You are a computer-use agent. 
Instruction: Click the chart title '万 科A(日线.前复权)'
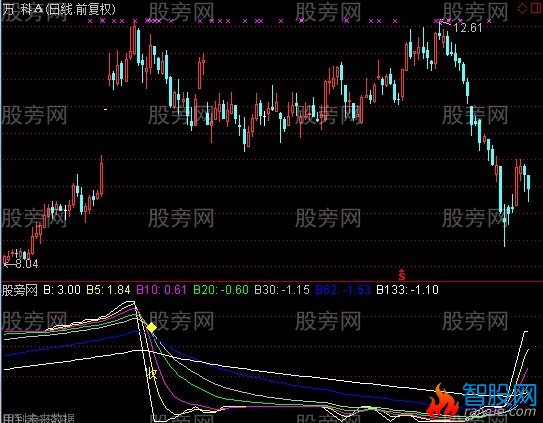click(x=58, y=9)
